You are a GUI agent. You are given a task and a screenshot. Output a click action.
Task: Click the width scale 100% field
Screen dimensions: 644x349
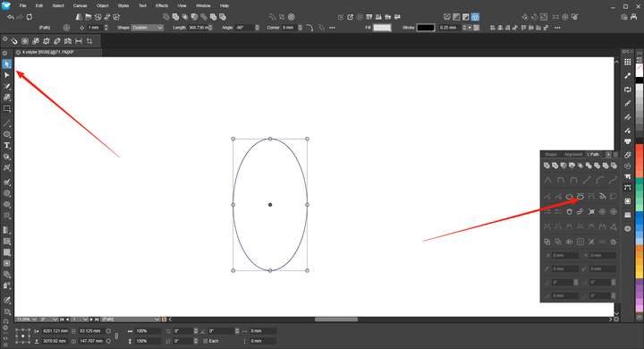pyautogui.click(x=148, y=331)
